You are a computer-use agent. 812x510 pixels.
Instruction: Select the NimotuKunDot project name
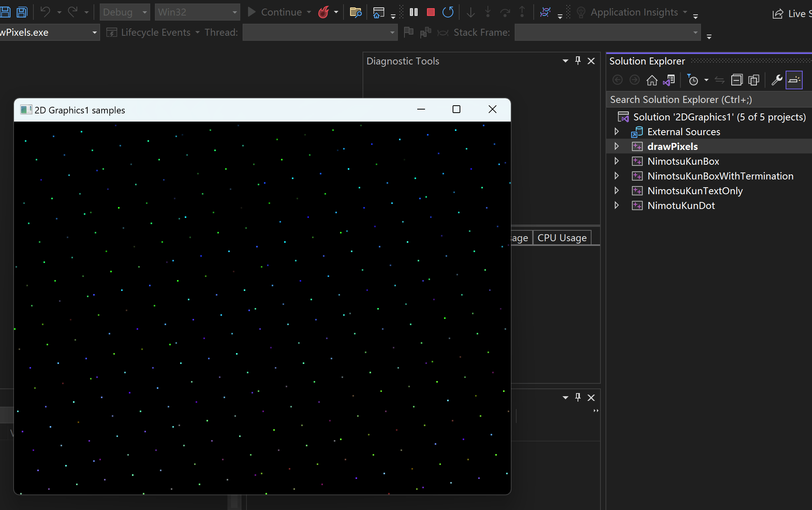[681, 205]
